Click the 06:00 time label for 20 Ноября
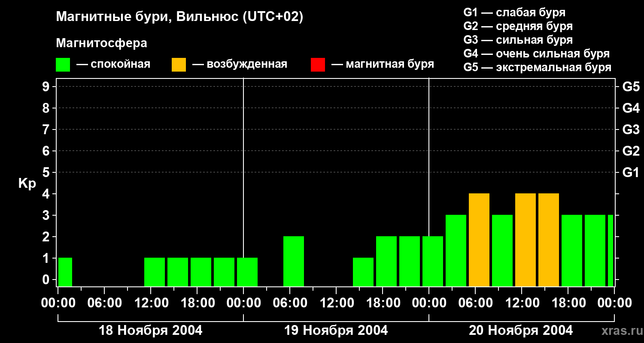 pyautogui.click(x=475, y=303)
